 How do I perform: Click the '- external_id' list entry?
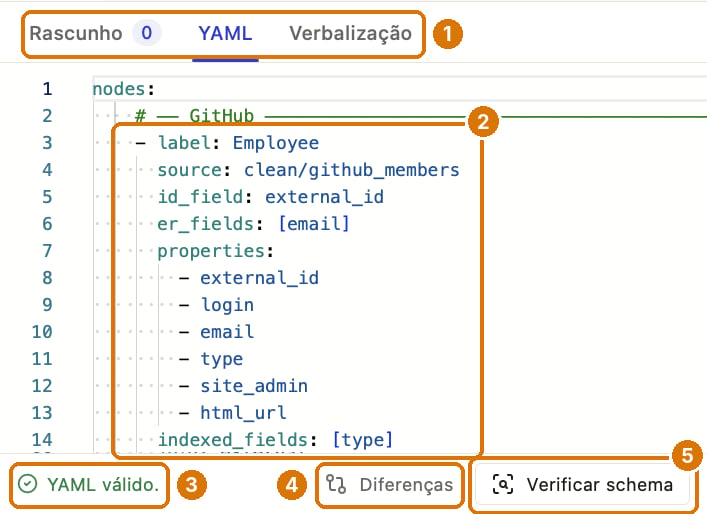tap(249, 278)
